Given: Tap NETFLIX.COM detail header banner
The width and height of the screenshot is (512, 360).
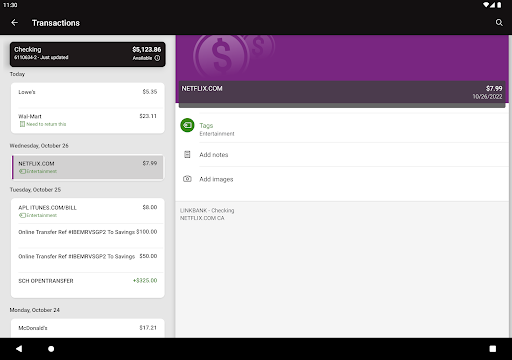Looking at the screenshot, I should 342,93.
